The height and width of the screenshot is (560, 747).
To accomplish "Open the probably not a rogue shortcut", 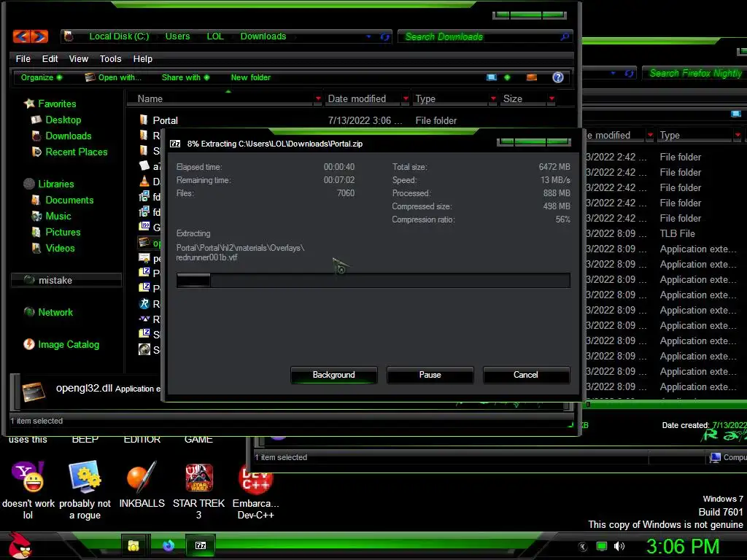I will tap(85, 491).
